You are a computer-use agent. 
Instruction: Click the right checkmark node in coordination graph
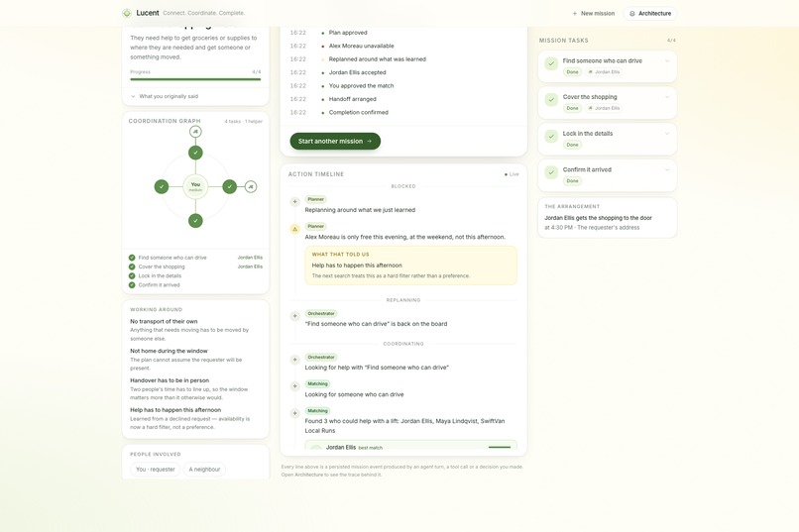tap(230, 187)
